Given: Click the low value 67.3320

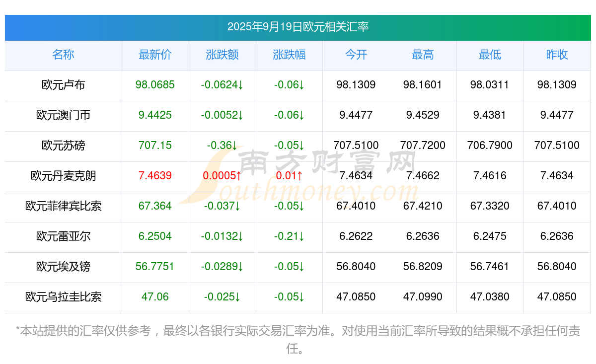Looking at the screenshot, I should click(490, 206).
